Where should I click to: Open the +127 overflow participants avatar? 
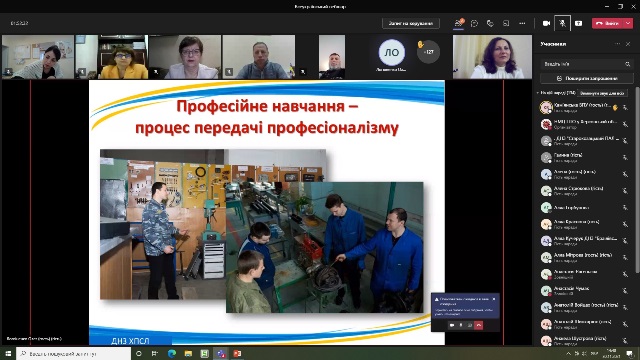(429, 52)
